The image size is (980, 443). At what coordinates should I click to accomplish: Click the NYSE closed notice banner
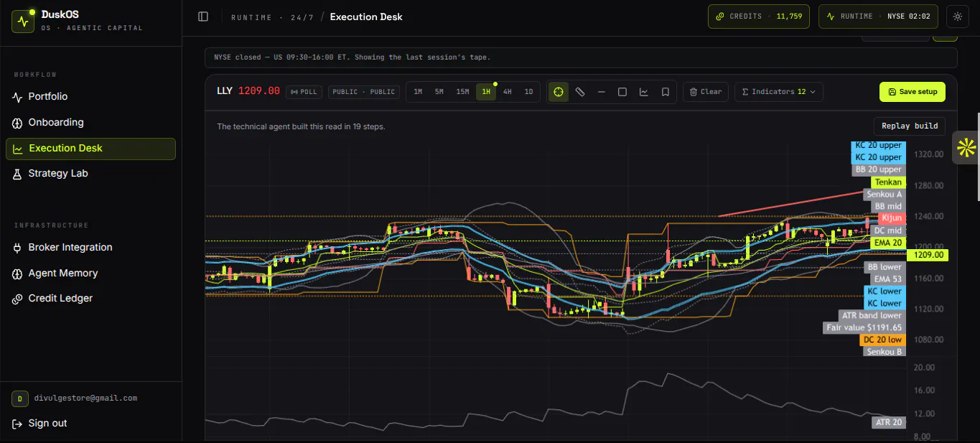coord(581,57)
